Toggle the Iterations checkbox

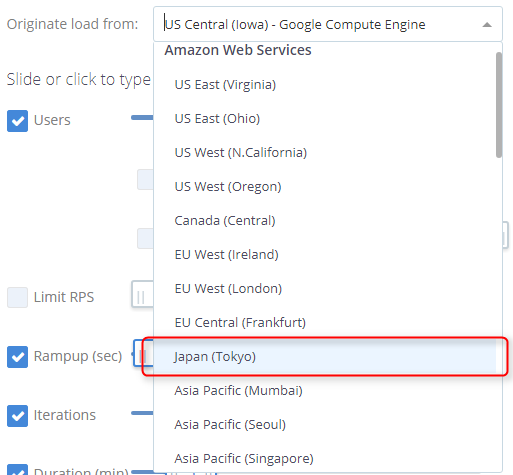[17, 416]
